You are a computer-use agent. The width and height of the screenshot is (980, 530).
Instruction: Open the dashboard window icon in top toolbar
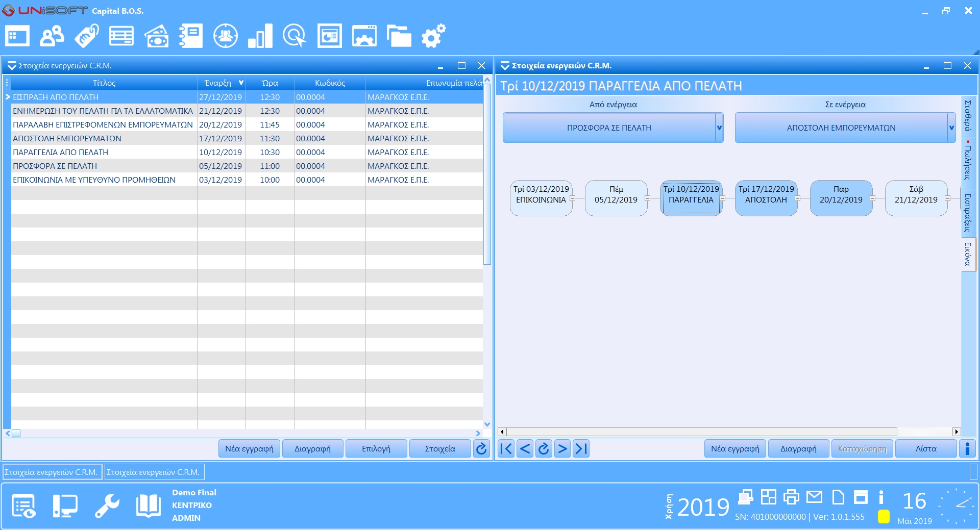click(17, 36)
